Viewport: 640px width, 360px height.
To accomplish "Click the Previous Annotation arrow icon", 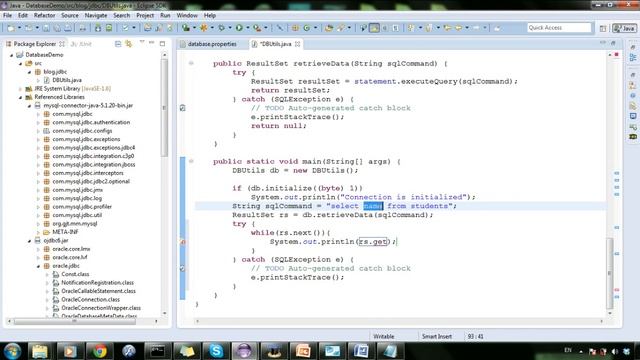I will pyautogui.click(x=429, y=28).
